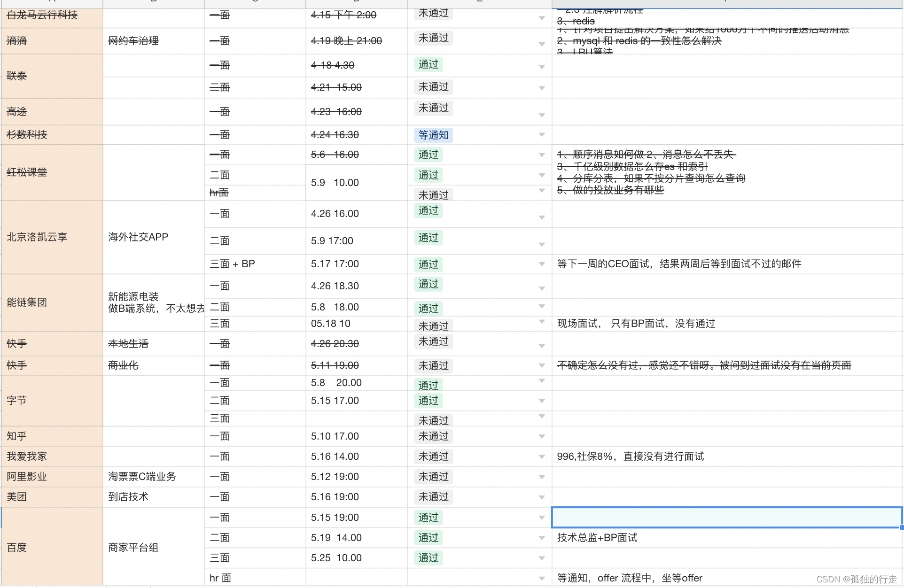
Task: Select the 5.12 19:00 time cell
Action: 357,477
